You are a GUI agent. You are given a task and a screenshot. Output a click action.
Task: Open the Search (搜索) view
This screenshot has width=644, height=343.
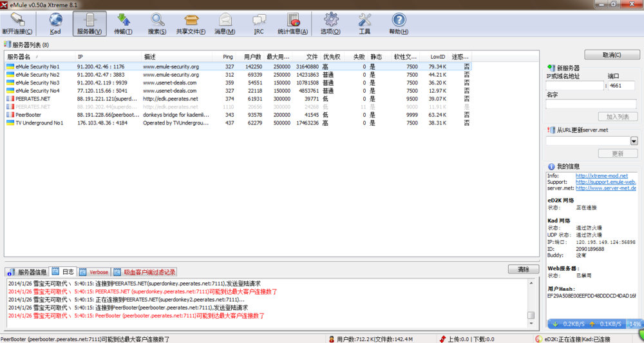157,23
